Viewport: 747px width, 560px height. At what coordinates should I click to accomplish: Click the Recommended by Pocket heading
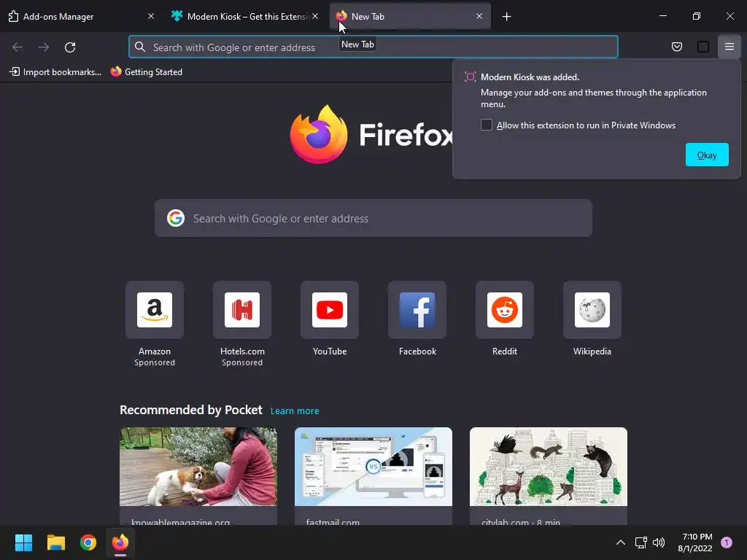[191, 410]
